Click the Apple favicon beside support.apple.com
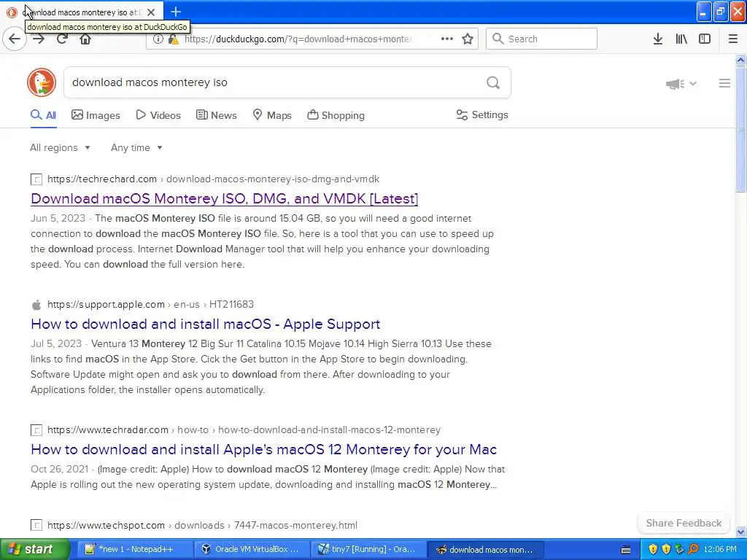This screenshot has width=747, height=560. pos(36,305)
